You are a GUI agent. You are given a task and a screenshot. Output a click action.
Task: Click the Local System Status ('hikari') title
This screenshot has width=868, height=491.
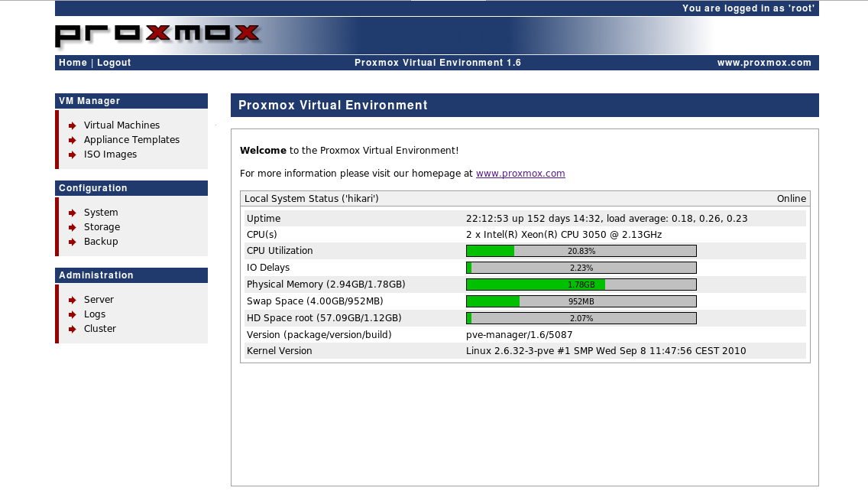(312, 198)
